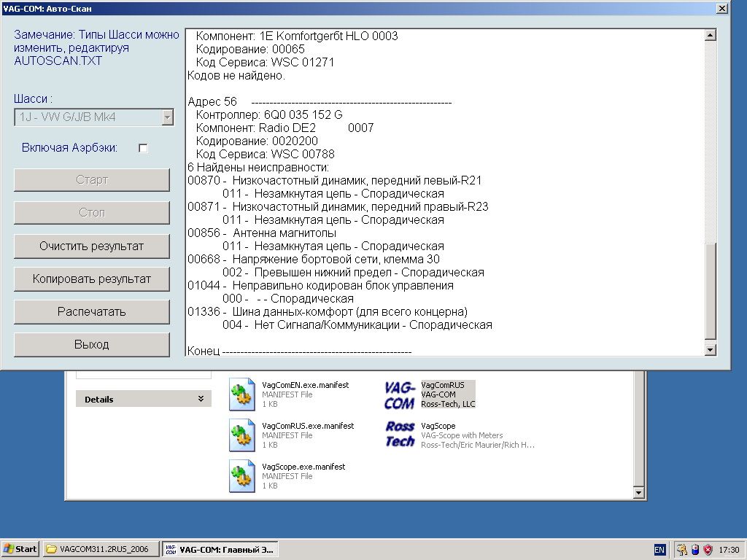Click 6 Найдены неисправности line
747x560 pixels.
click(x=258, y=167)
